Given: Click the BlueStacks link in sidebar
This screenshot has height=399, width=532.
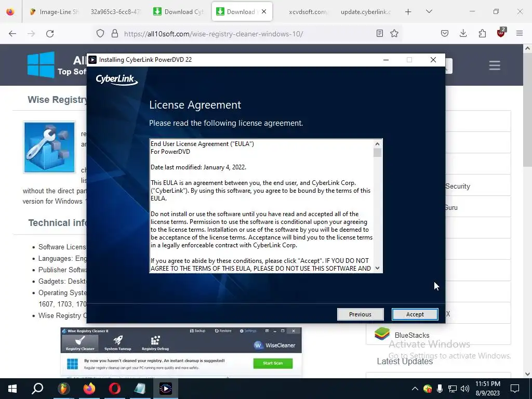Looking at the screenshot, I should [x=412, y=335].
